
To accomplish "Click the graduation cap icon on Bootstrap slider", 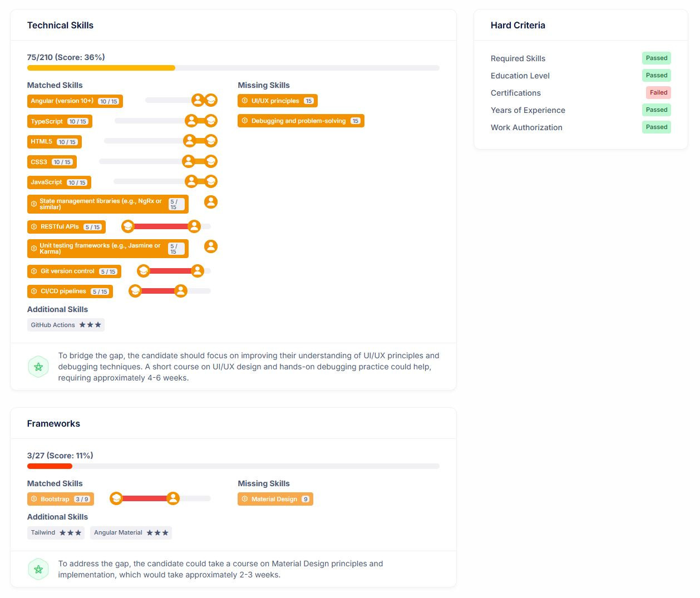I will [116, 498].
